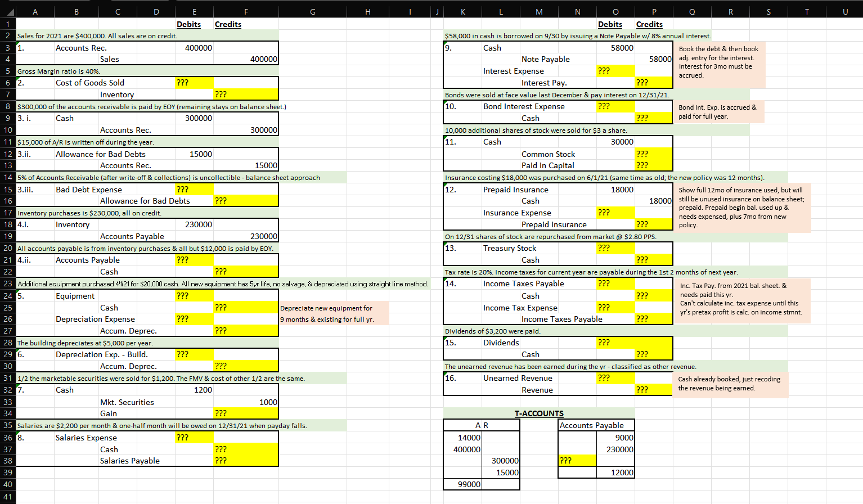Select the ??? debit for Depreciation Exp. - Build.

pos(195,354)
